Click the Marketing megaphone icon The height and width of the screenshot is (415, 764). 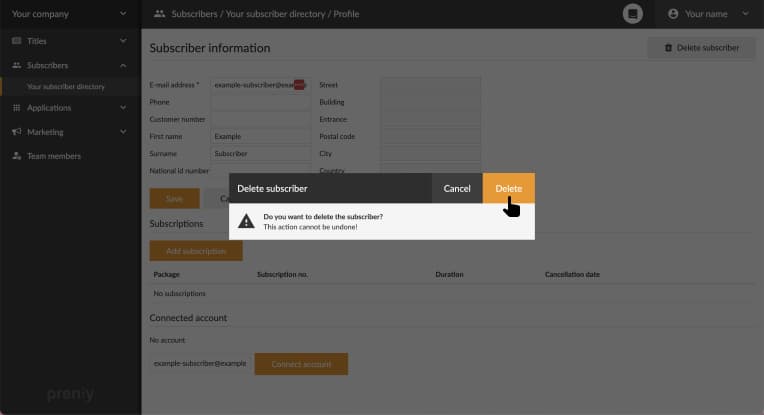click(x=17, y=132)
